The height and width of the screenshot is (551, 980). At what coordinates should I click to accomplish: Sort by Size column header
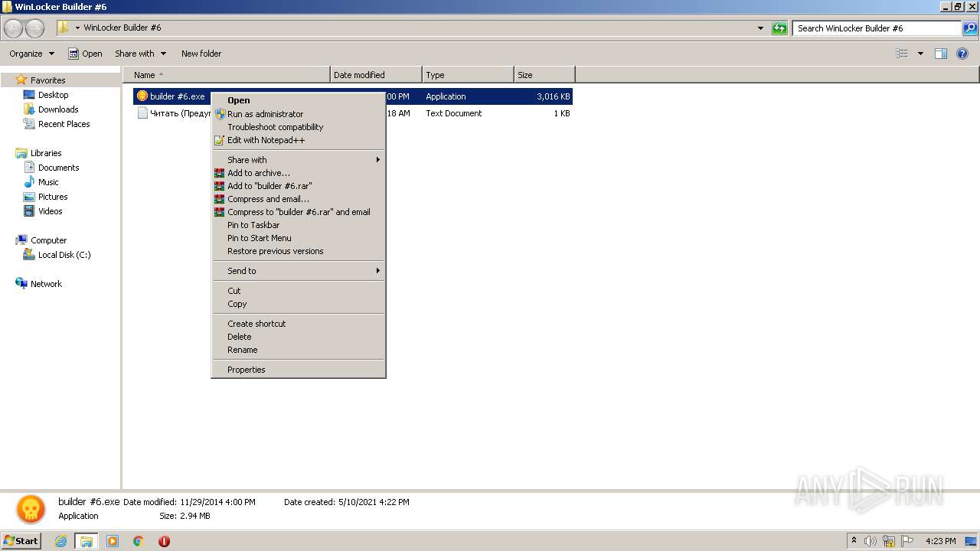pos(544,75)
